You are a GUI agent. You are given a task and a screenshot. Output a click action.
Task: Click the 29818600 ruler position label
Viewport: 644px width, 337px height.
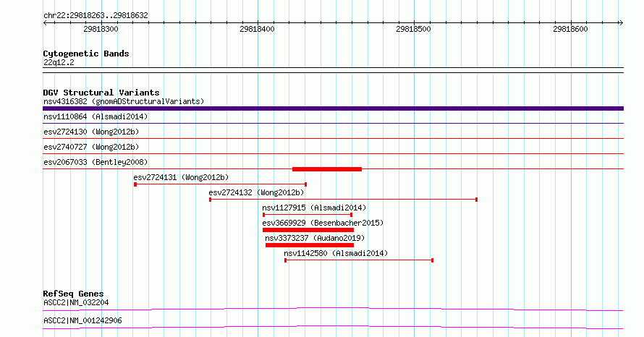(x=570, y=29)
